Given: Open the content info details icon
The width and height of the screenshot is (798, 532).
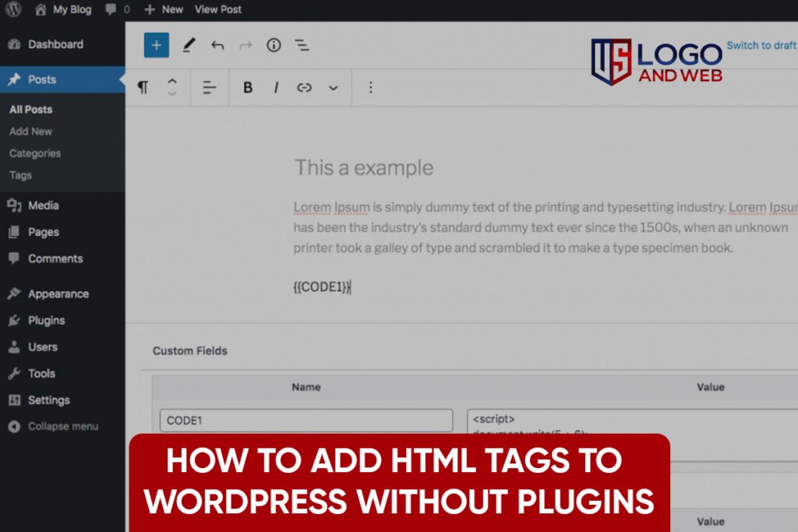Looking at the screenshot, I should (274, 45).
